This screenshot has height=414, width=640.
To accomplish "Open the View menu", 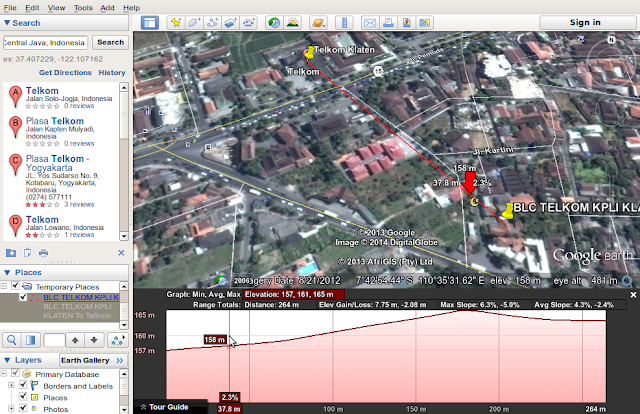I will point(56,7).
